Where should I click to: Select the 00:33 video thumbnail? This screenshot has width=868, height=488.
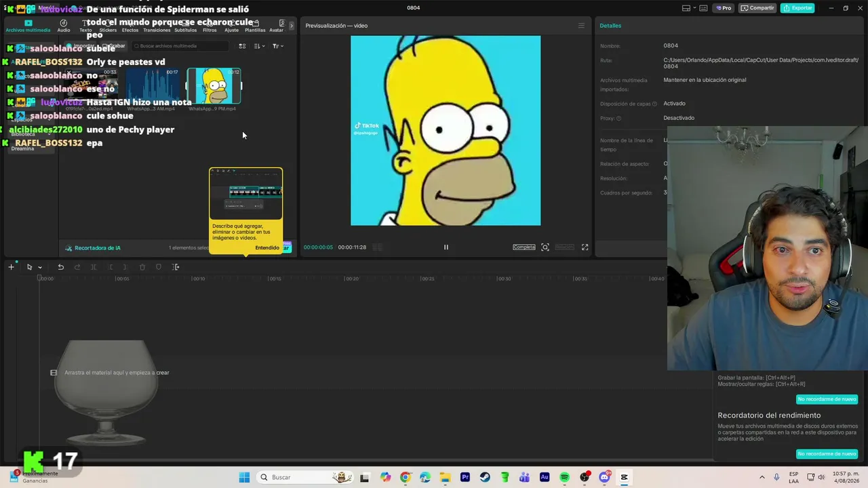tap(92, 86)
